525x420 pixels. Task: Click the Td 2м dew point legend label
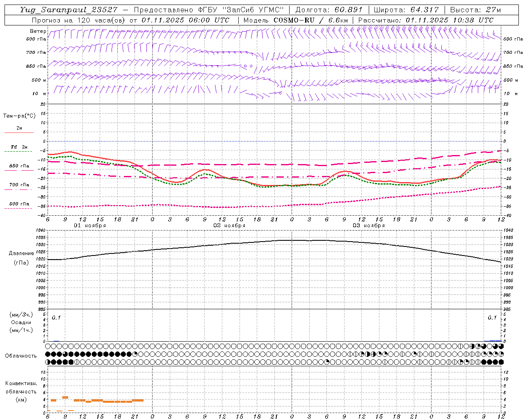[x=19, y=147]
